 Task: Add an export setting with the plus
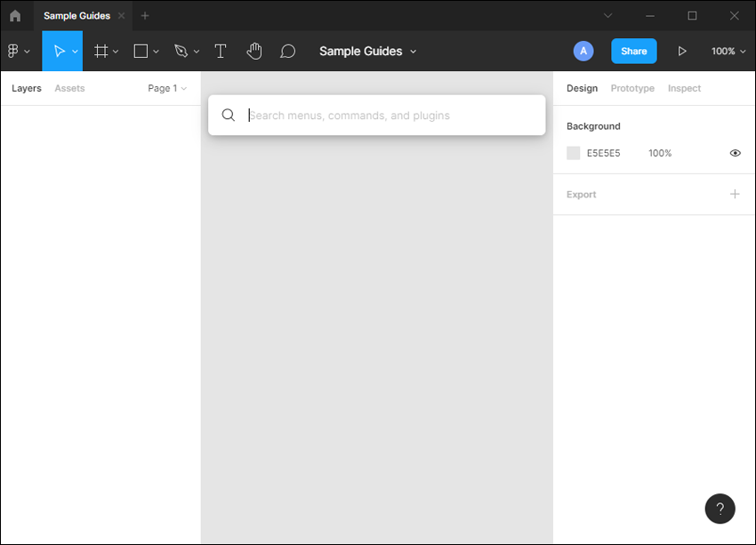pos(735,194)
